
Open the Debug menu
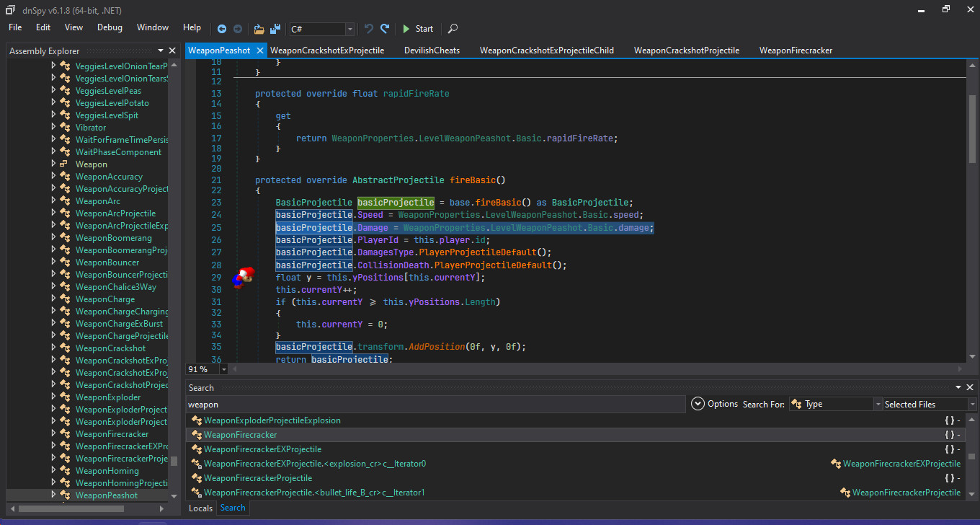click(x=110, y=27)
